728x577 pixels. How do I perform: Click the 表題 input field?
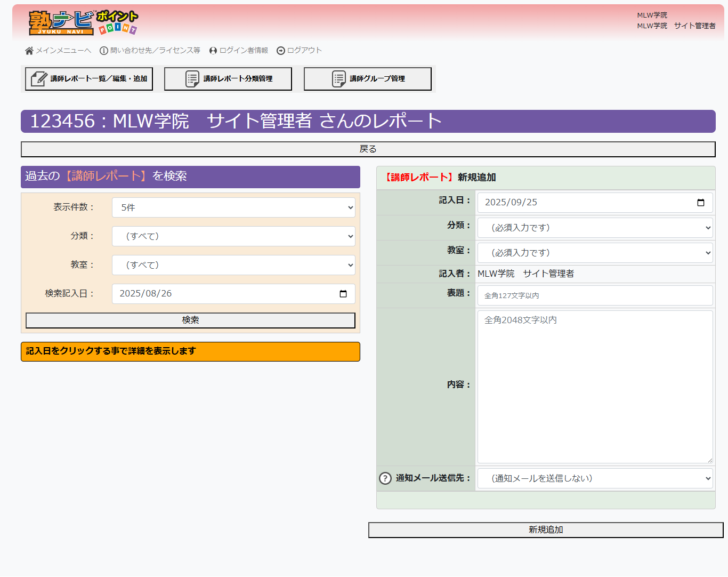[594, 295]
